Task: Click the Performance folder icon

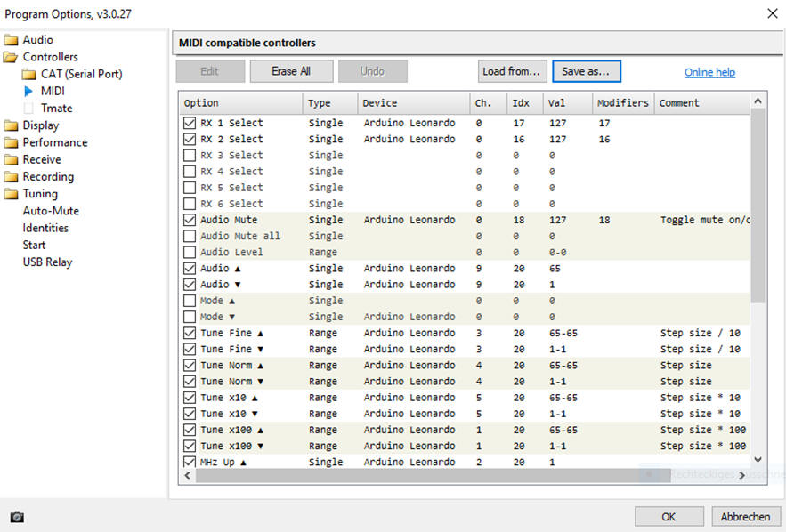Action: (x=11, y=142)
